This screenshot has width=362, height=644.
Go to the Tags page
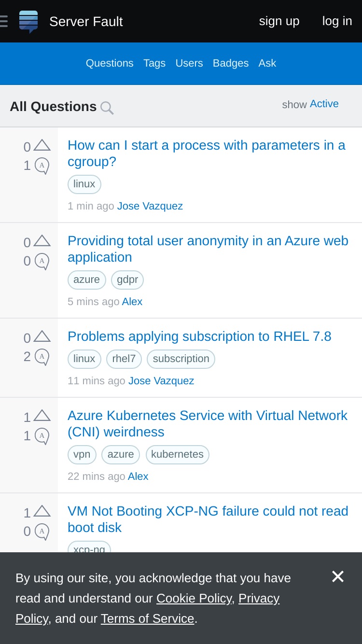(154, 63)
